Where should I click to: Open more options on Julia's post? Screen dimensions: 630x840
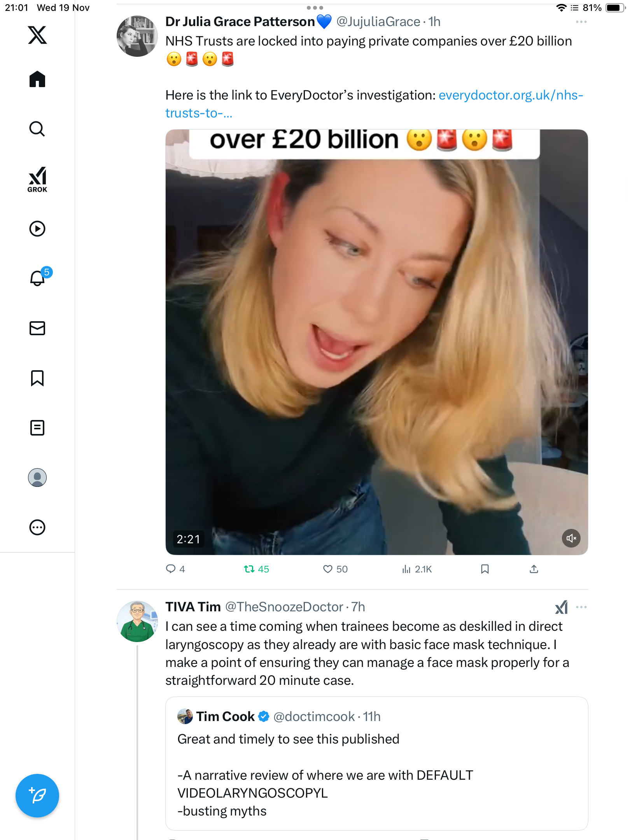(x=581, y=22)
